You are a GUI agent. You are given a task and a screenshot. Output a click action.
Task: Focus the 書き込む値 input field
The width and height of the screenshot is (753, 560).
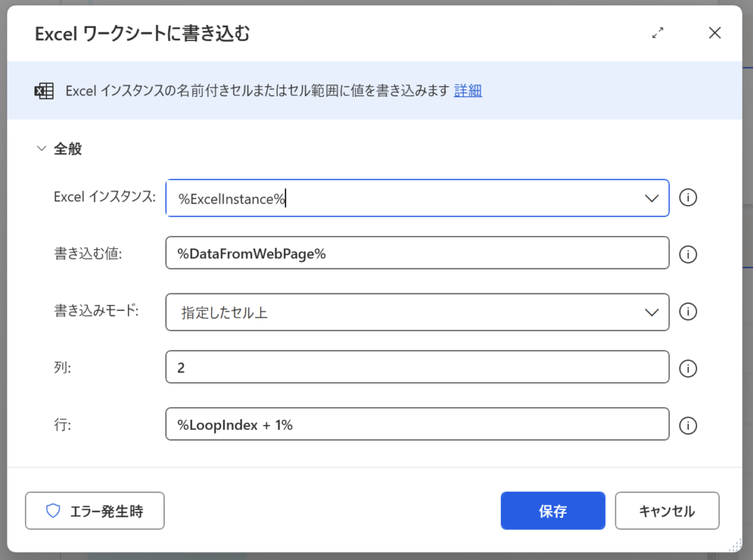pos(417,254)
